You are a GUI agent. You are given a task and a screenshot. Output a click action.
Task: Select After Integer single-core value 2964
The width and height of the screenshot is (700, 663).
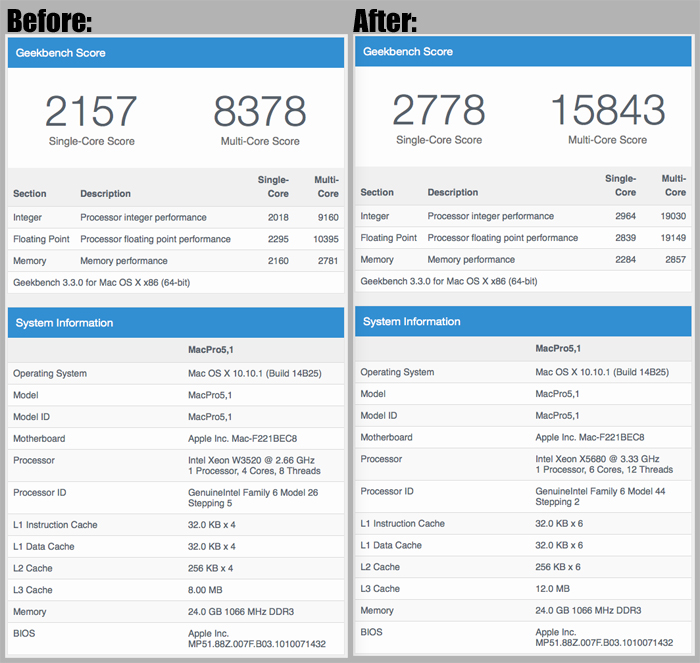[625, 216]
